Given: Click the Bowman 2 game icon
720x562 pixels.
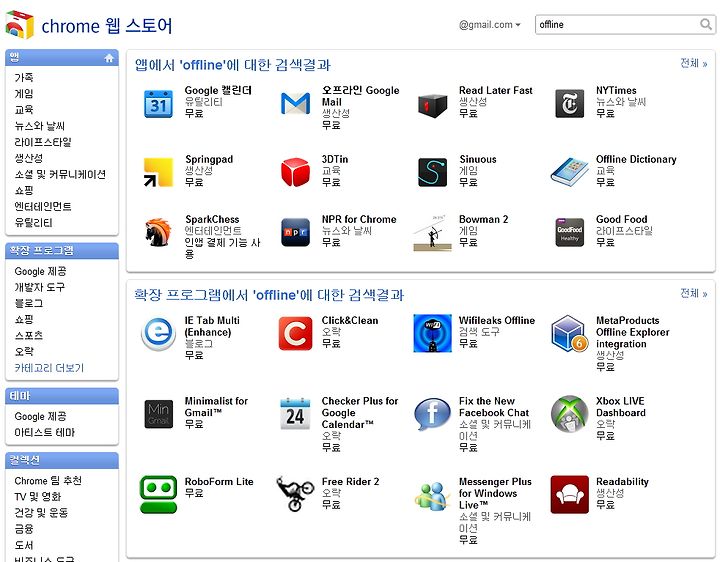Looking at the screenshot, I should (x=432, y=233).
